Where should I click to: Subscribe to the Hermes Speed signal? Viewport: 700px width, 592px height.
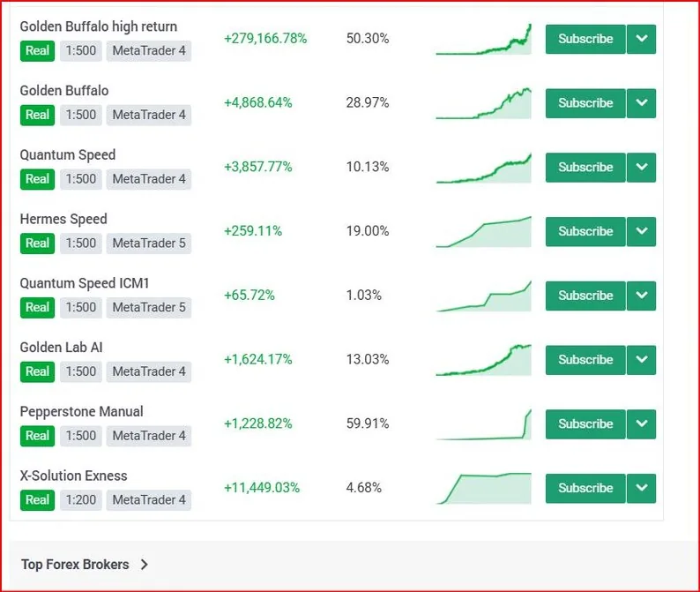[x=585, y=231]
